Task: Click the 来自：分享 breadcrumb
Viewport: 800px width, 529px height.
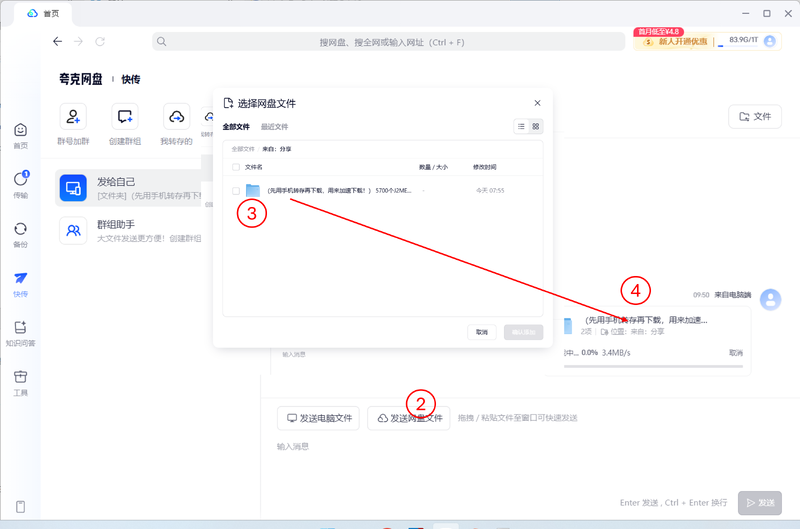Action: tap(277, 149)
